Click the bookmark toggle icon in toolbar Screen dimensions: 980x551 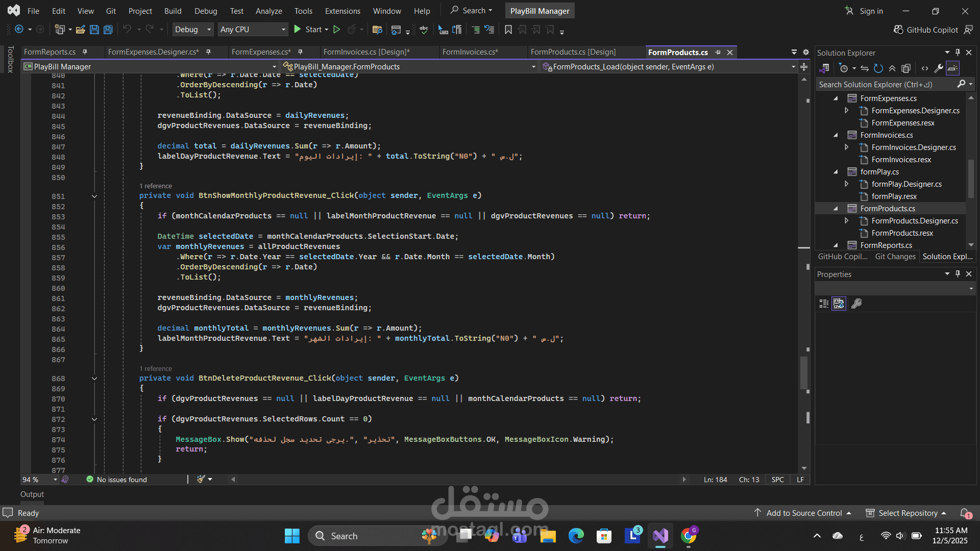508,30
